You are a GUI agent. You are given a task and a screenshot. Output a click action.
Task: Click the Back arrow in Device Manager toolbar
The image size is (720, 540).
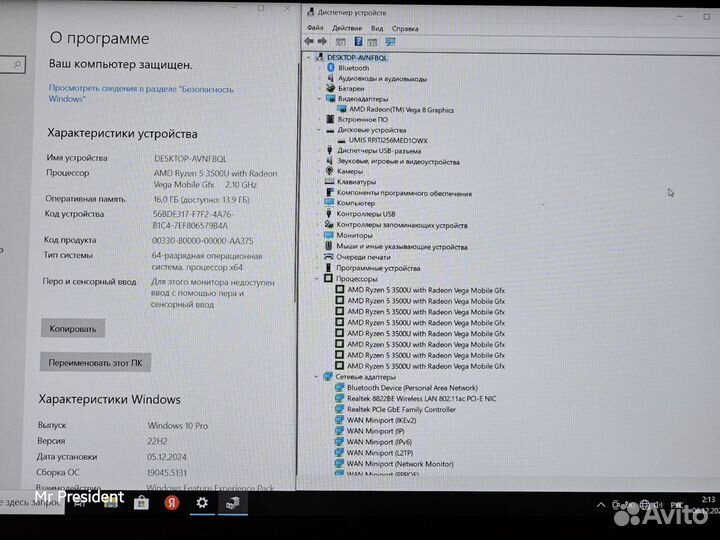(309, 42)
